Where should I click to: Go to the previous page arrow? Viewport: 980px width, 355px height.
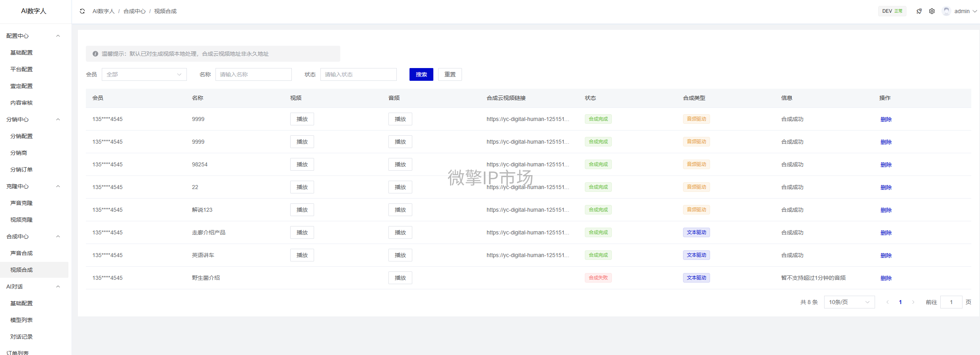(887, 302)
